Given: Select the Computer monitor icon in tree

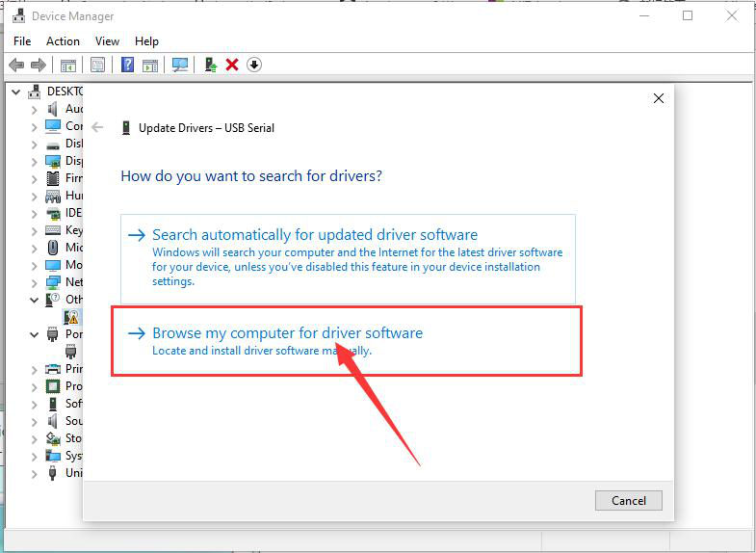Looking at the screenshot, I should pyautogui.click(x=53, y=126).
